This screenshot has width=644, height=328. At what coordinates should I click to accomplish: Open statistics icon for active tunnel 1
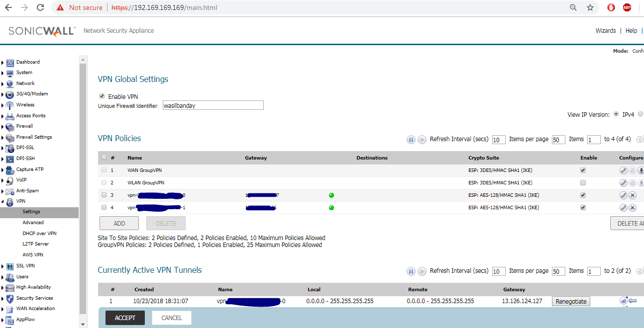(623, 301)
